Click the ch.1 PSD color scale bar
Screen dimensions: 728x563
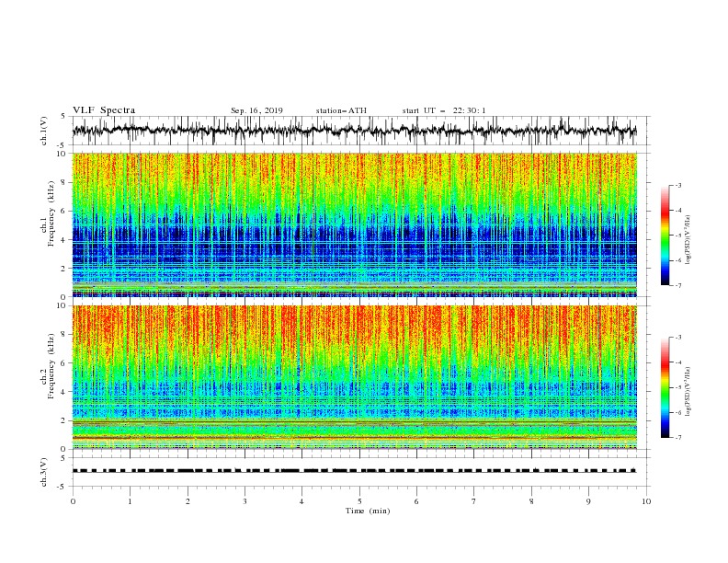click(x=665, y=236)
